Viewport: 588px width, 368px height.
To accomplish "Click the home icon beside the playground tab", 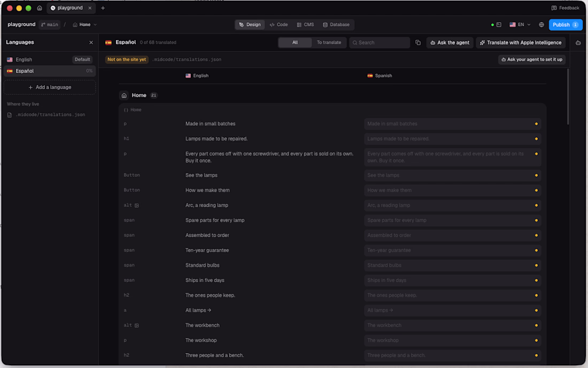I will [x=40, y=8].
